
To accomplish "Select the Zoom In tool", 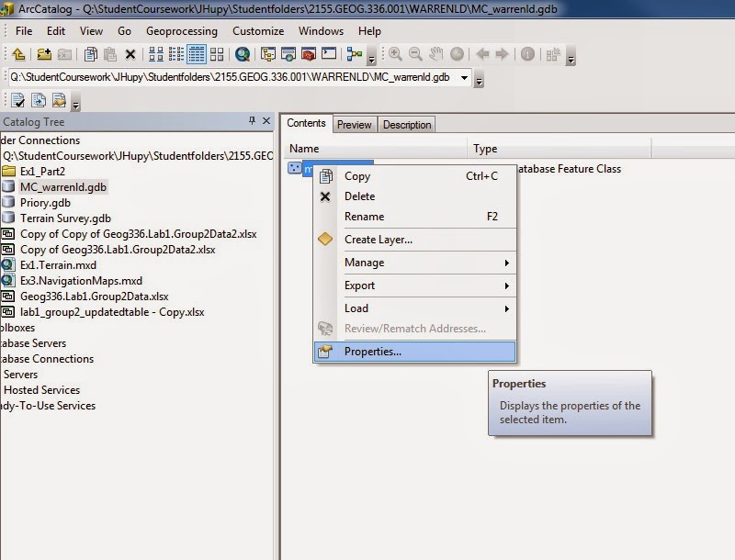I will pos(395,54).
